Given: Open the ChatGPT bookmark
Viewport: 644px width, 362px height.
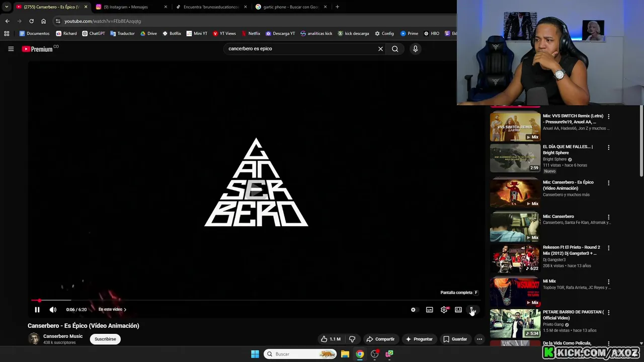Looking at the screenshot, I should click(94, 34).
